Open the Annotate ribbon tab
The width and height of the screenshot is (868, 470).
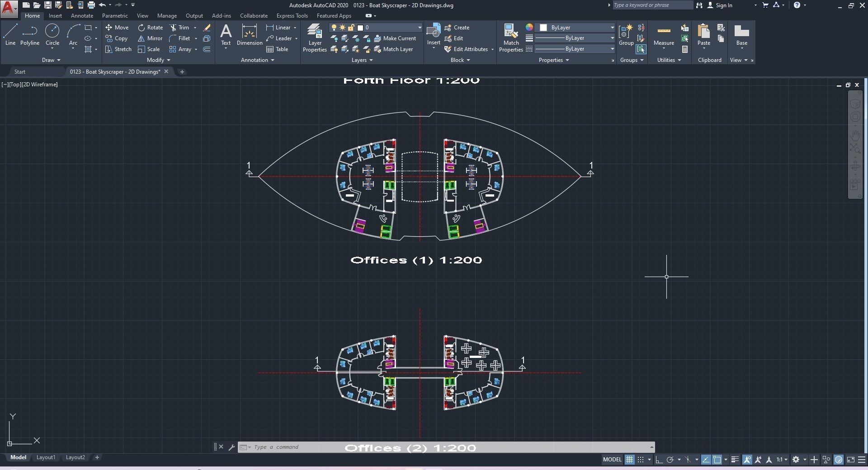[x=82, y=16]
